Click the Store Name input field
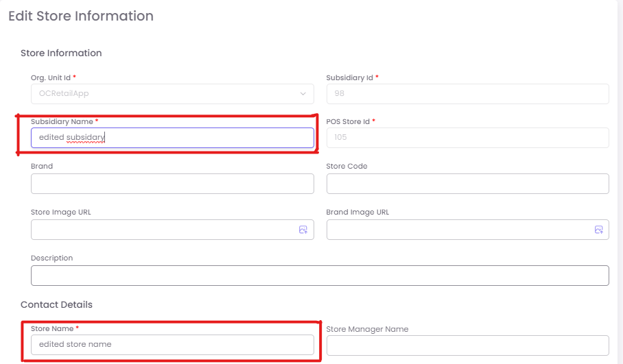Viewport: 623px width, 364px height. click(x=172, y=344)
